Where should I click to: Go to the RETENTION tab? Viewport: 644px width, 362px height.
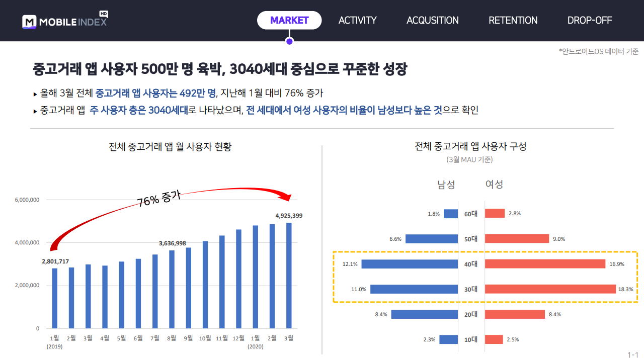[x=513, y=20]
